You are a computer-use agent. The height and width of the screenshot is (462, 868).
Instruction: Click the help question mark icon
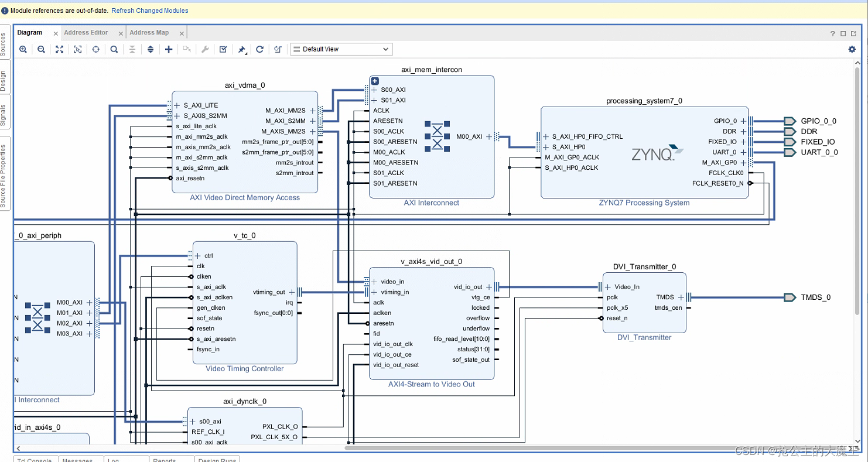point(833,33)
